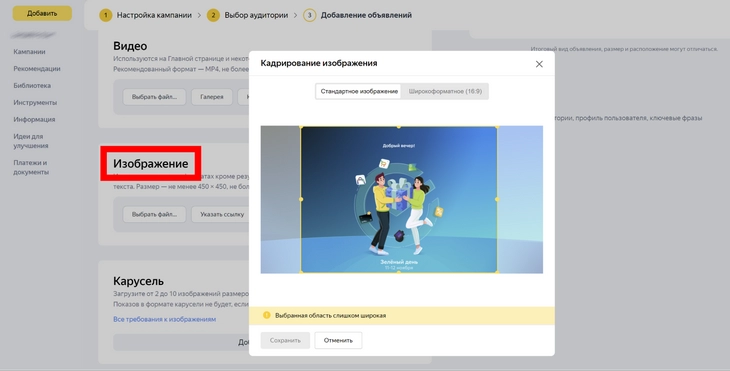Close the image cropping dialog

(x=539, y=64)
